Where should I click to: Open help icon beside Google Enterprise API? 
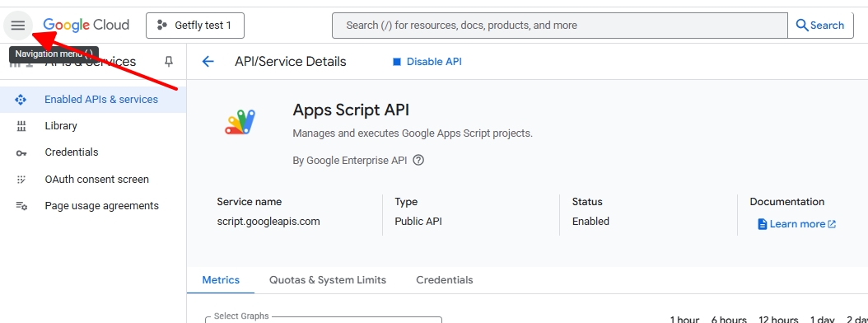(x=418, y=161)
